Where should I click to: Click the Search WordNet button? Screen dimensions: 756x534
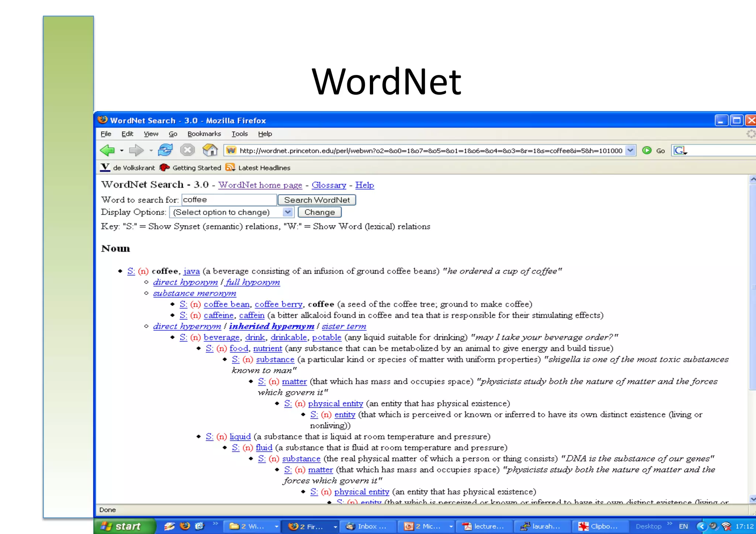tap(317, 200)
